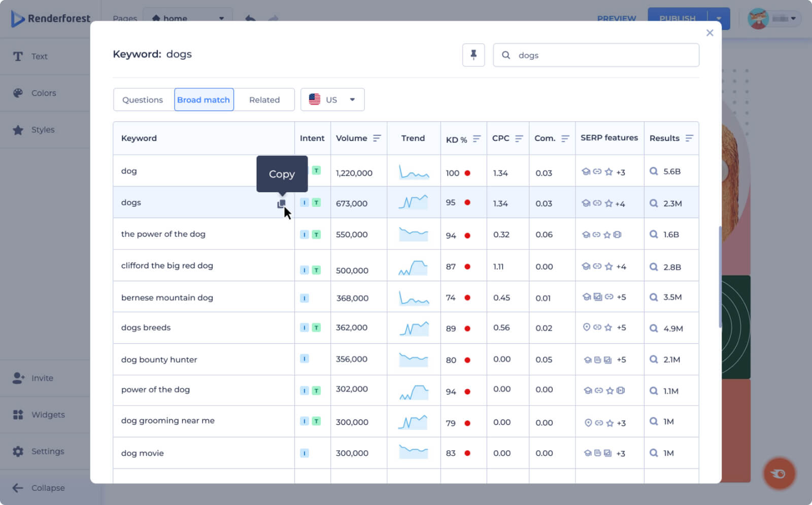Click the Volume column sort icon
The width and height of the screenshot is (812, 505).
coord(377,138)
